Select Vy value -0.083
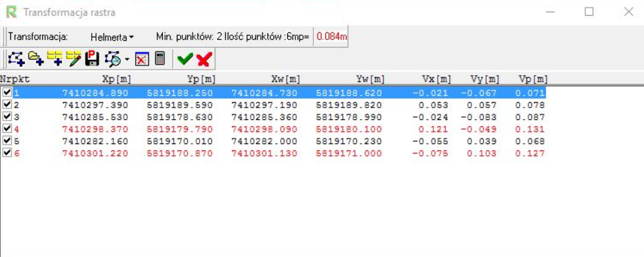This screenshot has height=257, width=644. coord(478,117)
